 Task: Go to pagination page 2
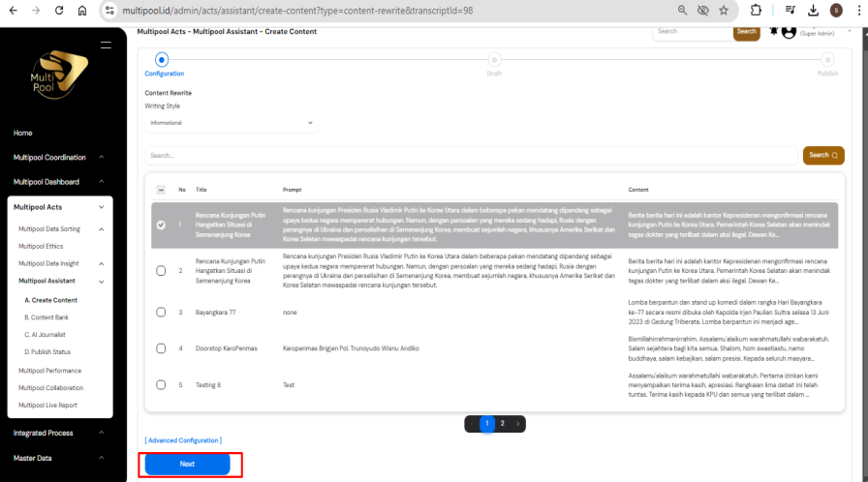(x=502, y=423)
